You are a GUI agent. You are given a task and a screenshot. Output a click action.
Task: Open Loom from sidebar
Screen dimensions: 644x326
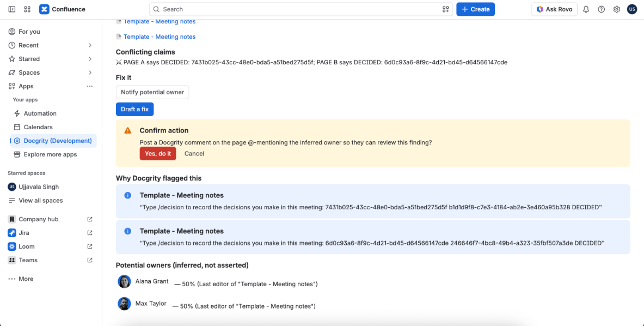pyautogui.click(x=26, y=246)
